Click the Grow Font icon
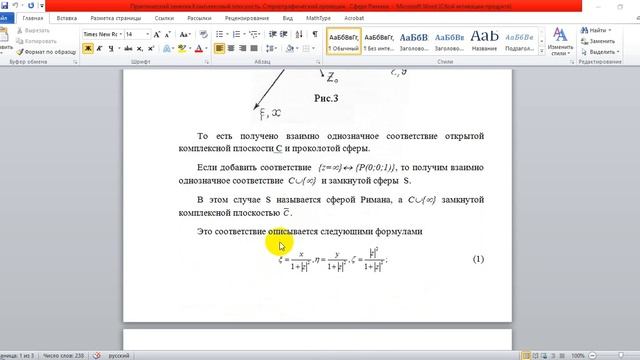This screenshot has width=640, height=360. click(157, 34)
